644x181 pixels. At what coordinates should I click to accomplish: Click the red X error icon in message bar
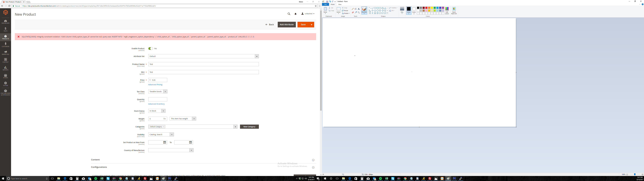click(18, 37)
